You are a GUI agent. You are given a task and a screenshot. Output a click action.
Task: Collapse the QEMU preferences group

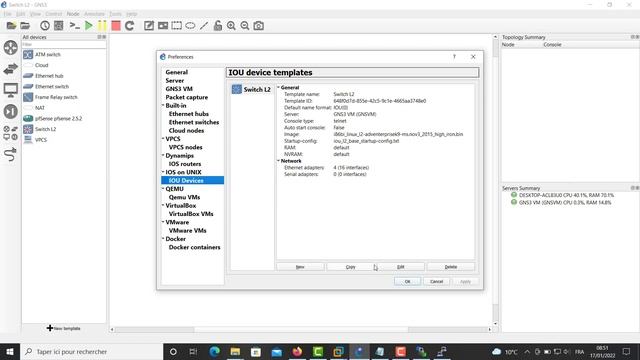pyautogui.click(x=163, y=189)
